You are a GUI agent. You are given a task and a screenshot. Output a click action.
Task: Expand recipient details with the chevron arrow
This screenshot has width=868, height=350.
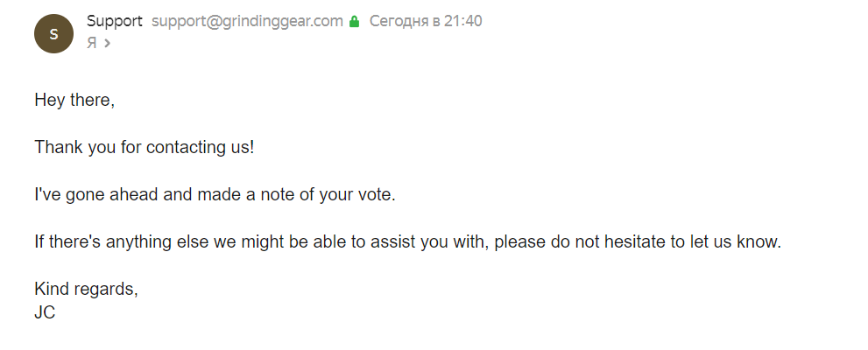107,42
